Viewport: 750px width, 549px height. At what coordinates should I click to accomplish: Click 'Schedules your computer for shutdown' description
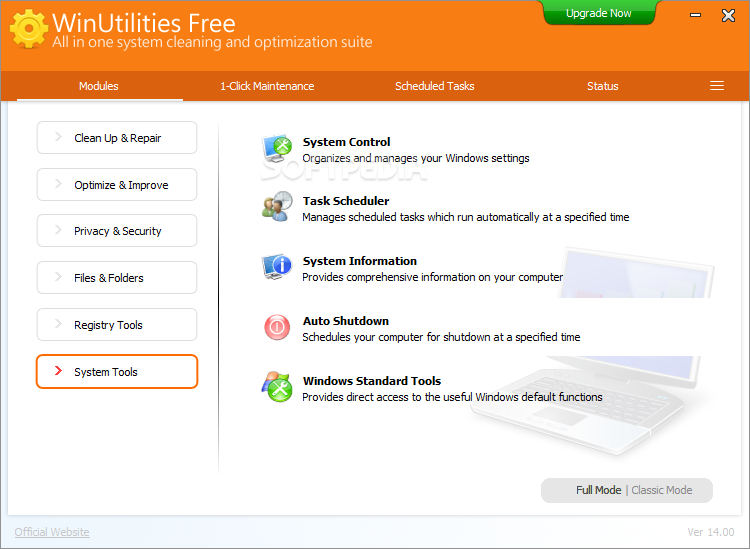(x=441, y=337)
